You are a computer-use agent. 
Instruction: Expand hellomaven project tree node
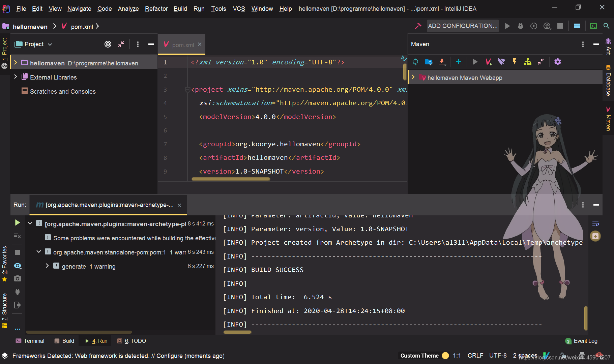(x=16, y=63)
